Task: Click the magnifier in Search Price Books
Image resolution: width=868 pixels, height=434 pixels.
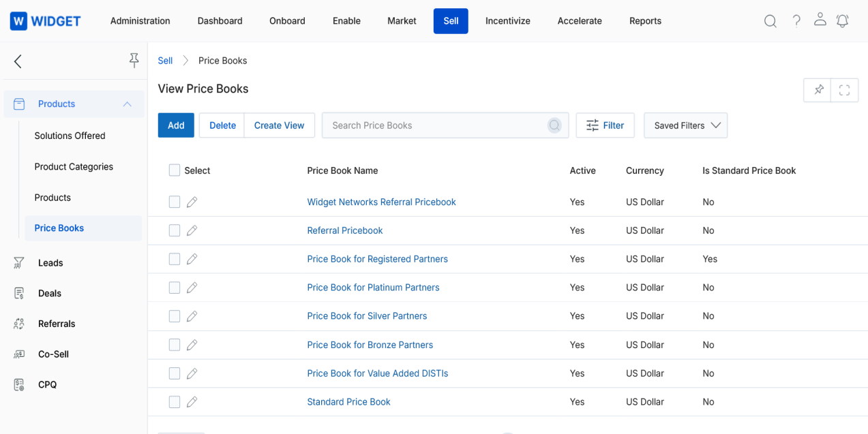Action: 554,125
